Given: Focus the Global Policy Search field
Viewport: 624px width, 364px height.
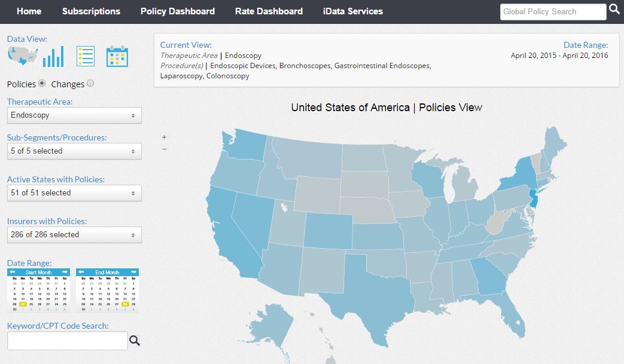Looking at the screenshot, I should pyautogui.click(x=553, y=12).
